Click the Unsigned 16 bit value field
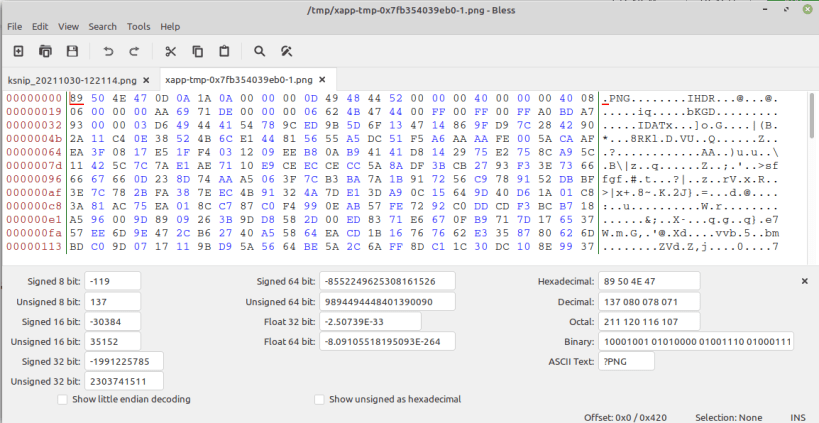The image size is (819, 423). point(112,342)
